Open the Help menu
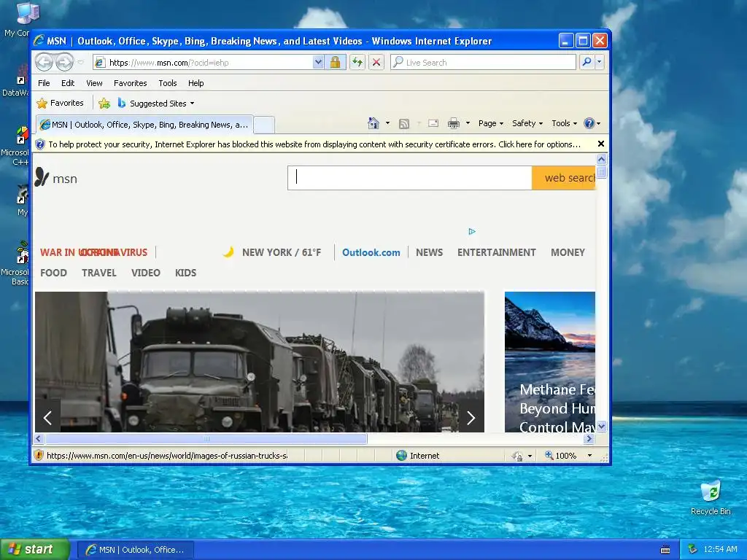 point(196,83)
